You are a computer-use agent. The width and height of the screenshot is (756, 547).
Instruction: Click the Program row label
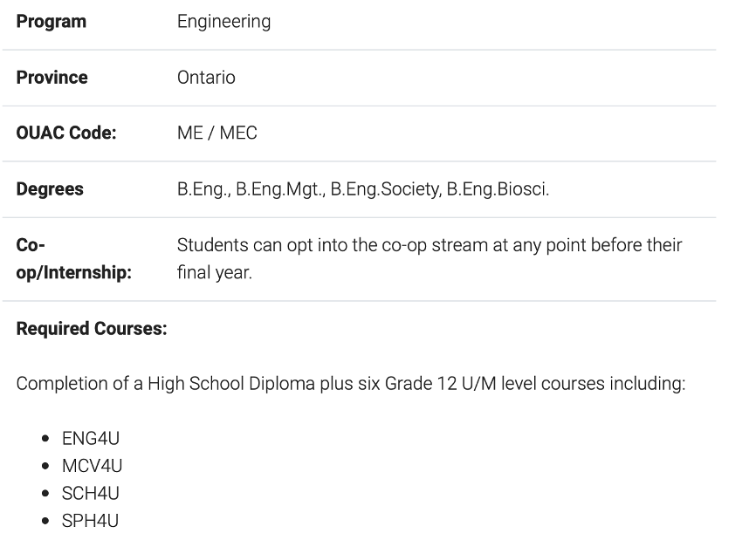pyautogui.click(x=51, y=22)
